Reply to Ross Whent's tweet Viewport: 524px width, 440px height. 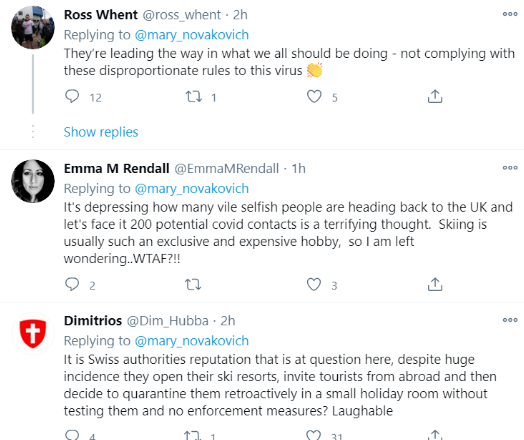click(72, 96)
